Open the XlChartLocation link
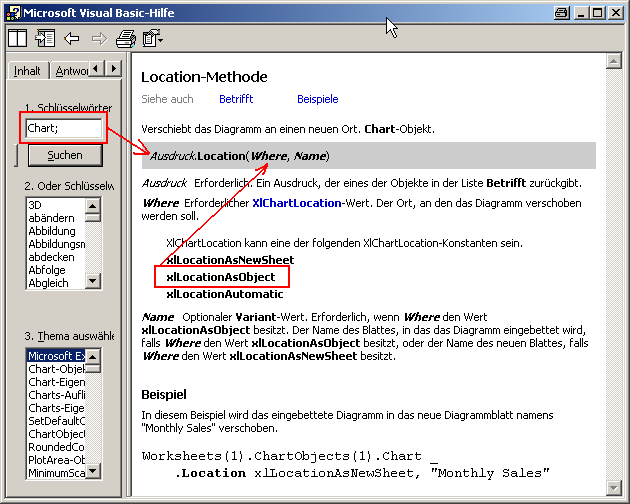630x504 pixels. pos(297,203)
